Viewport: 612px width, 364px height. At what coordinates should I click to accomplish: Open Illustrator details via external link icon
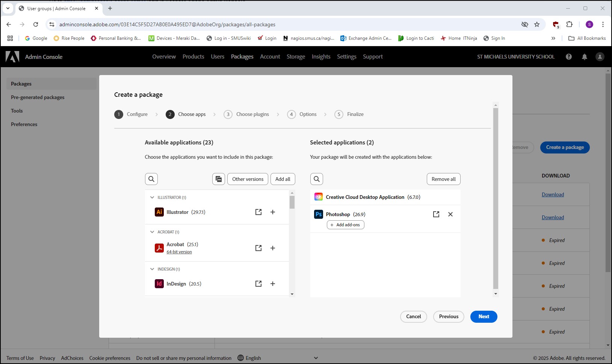click(258, 212)
